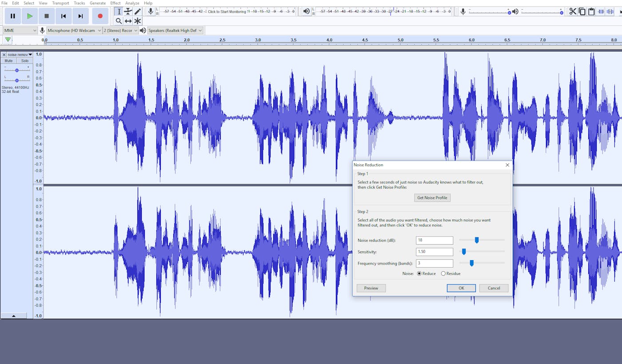622x364 pixels.
Task: Open the File menu
Action: click(x=4, y=3)
